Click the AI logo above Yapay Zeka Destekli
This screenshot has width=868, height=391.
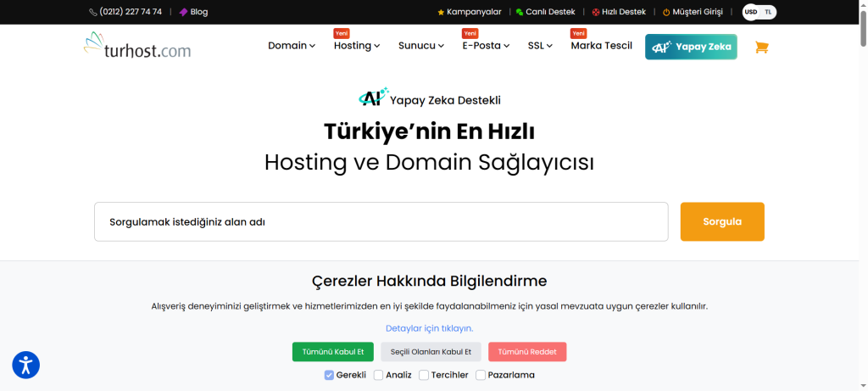coord(374,97)
